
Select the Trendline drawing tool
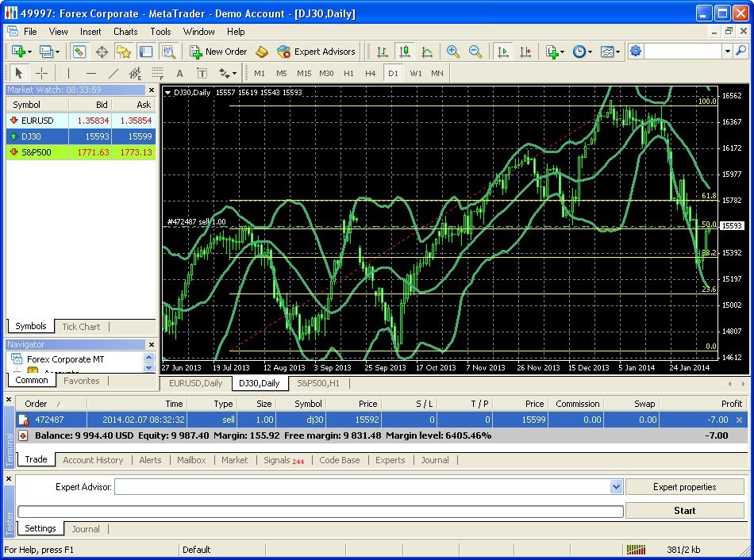click(113, 73)
